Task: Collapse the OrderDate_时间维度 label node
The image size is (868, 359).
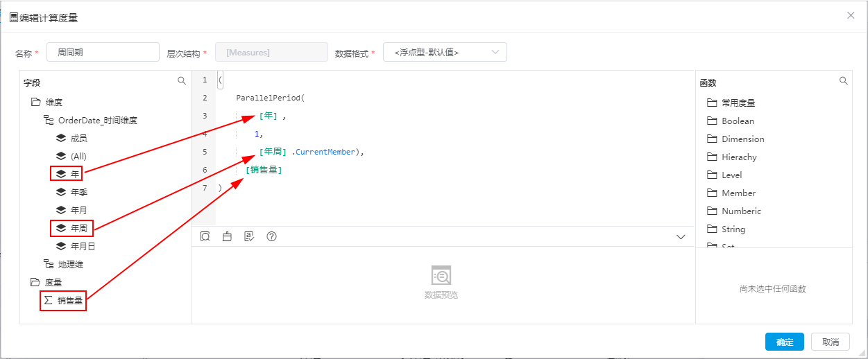Action: (x=98, y=120)
